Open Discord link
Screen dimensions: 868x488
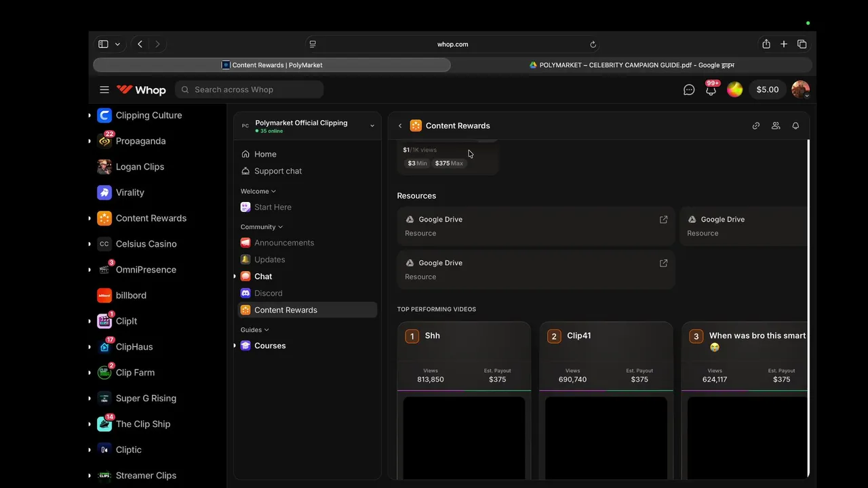[307, 293]
